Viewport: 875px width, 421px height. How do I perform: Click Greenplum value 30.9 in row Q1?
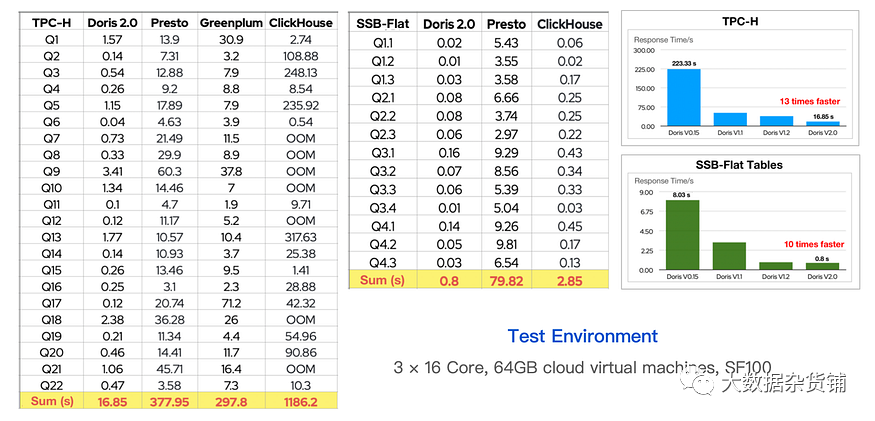click(x=231, y=40)
